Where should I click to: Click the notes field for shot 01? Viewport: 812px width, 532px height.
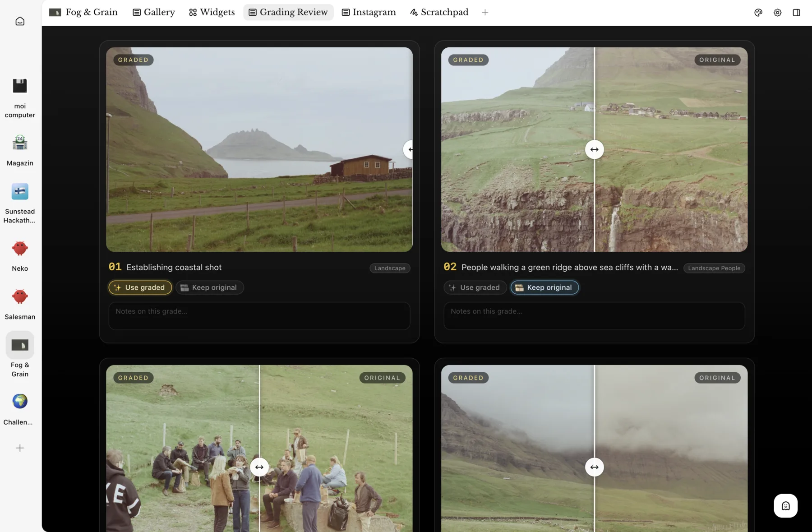[259, 316]
